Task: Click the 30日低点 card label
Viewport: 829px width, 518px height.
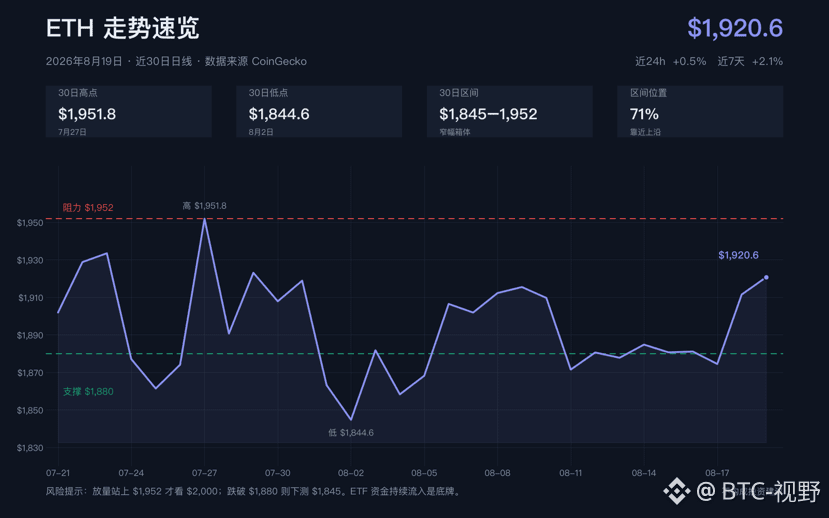Action: (x=268, y=93)
